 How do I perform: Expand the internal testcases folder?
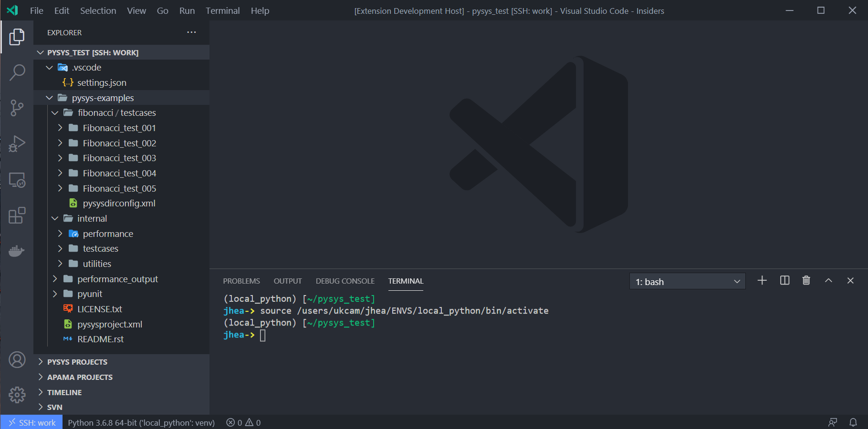pyautogui.click(x=121, y=249)
